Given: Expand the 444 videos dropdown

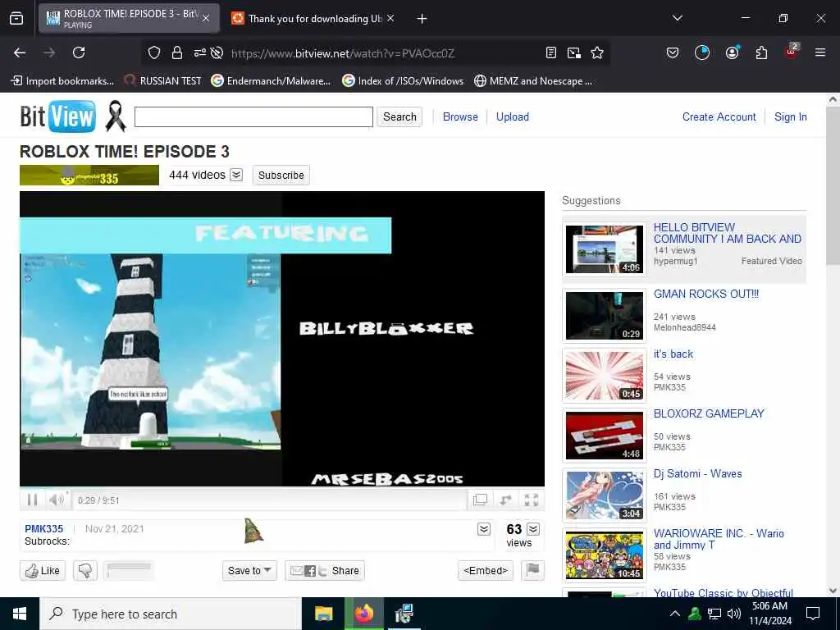Looking at the screenshot, I should [236, 176].
